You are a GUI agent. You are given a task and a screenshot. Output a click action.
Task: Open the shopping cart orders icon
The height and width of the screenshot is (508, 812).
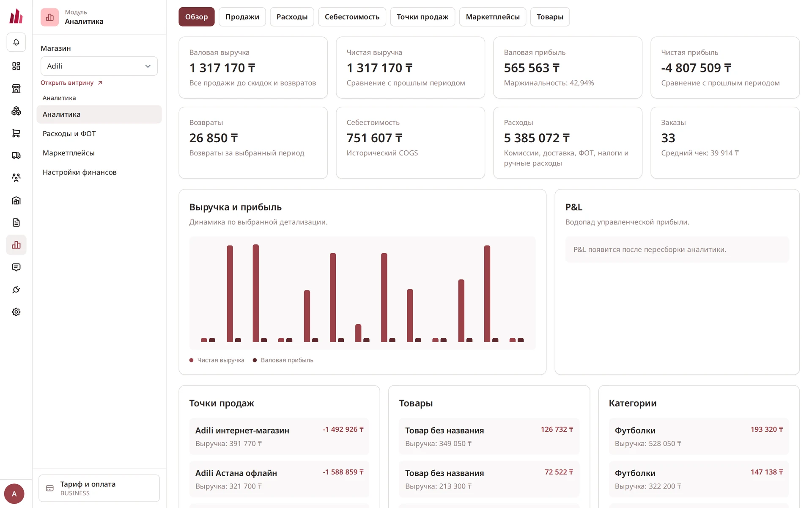pos(16,133)
